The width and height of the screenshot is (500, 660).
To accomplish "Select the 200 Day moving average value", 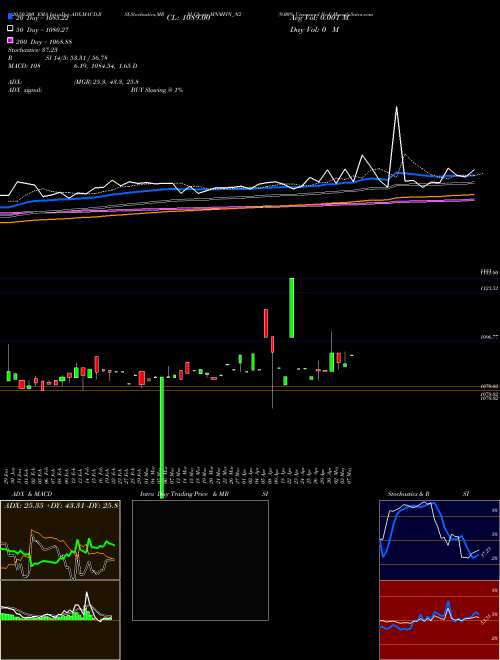I will coord(44,42).
